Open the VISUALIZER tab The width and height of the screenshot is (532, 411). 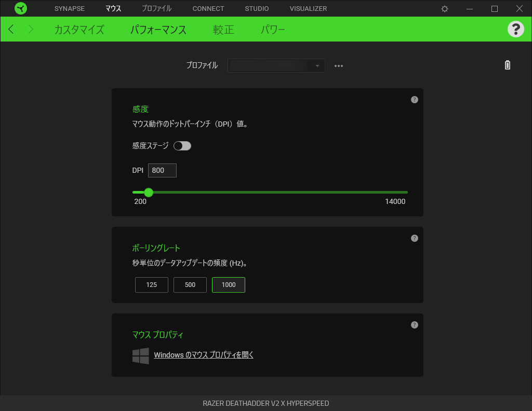pos(309,8)
